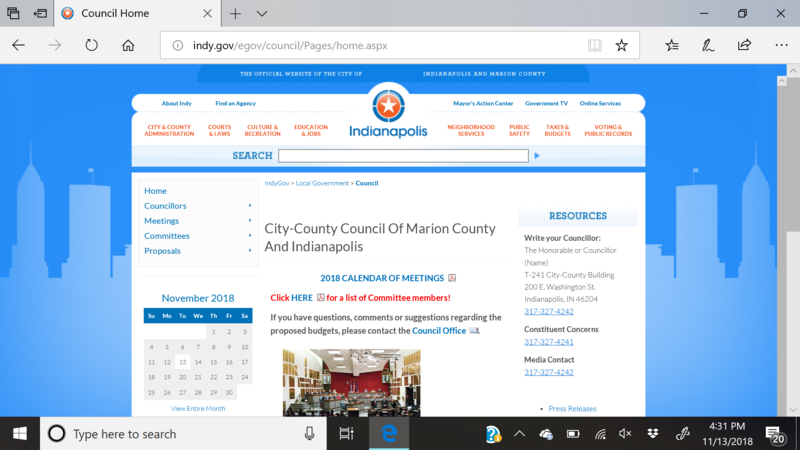The height and width of the screenshot is (450, 800).
Task: Show tabs you've set aside
Action: 13,13
